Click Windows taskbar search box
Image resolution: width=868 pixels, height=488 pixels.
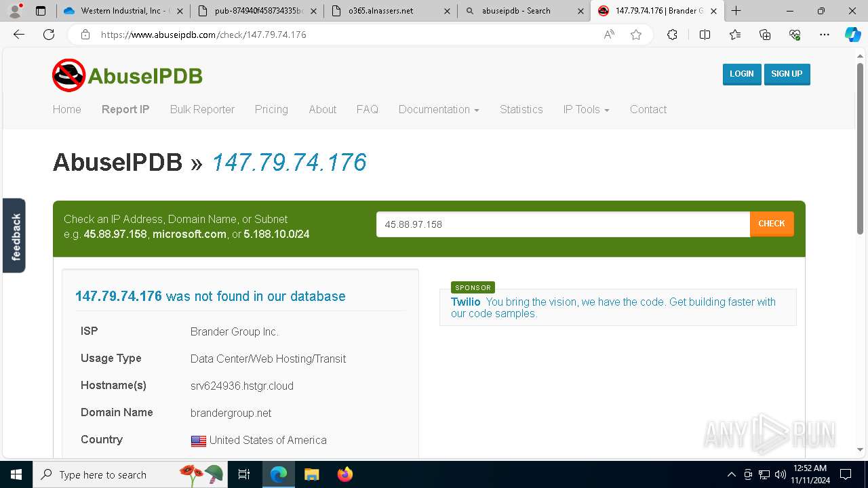click(129, 474)
